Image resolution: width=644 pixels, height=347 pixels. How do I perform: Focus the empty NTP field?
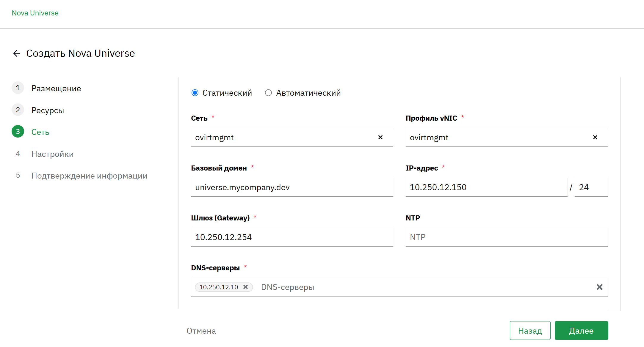pos(507,237)
